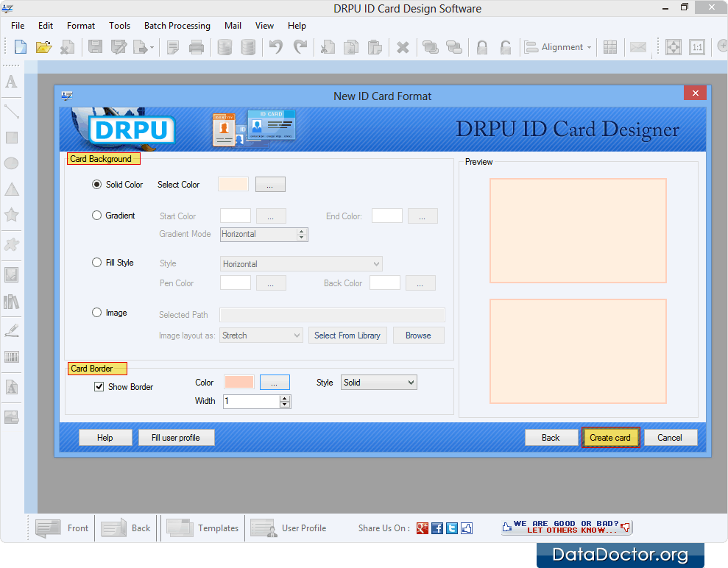
Task: Open the Gradient Mode selector
Action: 264,235
